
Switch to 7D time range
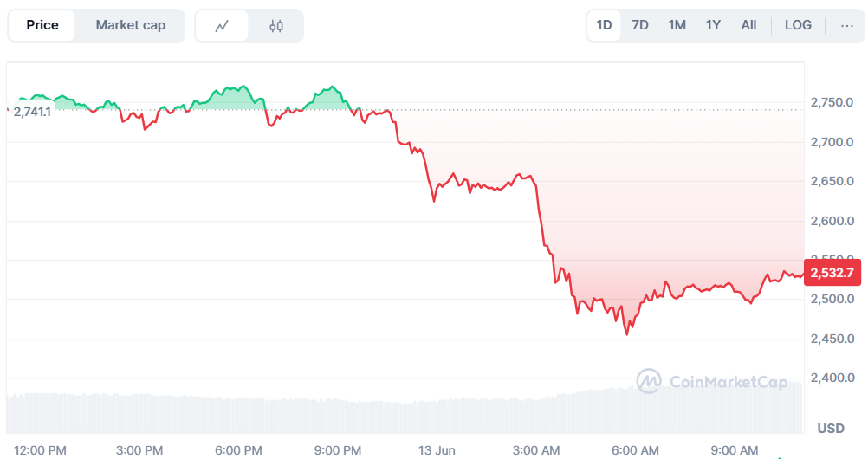pyautogui.click(x=640, y=25)
